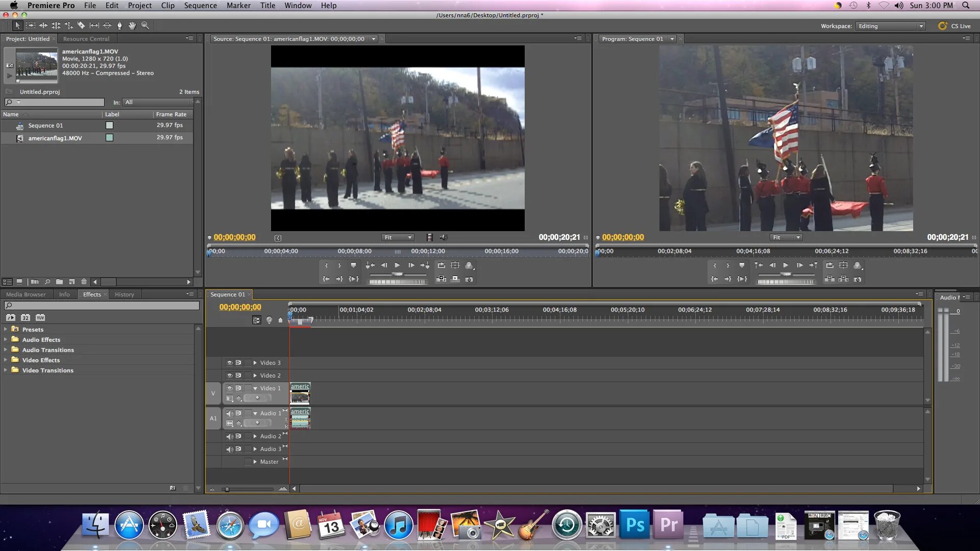Toggle track lock box on Video 3
This screenshot has height=551, width=980.
pos(248,363)
